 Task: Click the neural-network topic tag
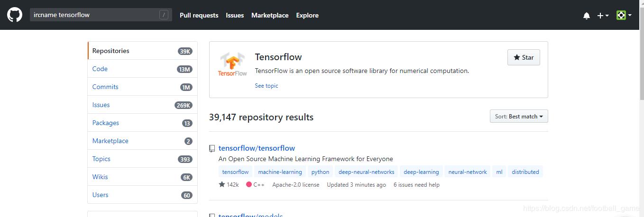click(468, 172)
